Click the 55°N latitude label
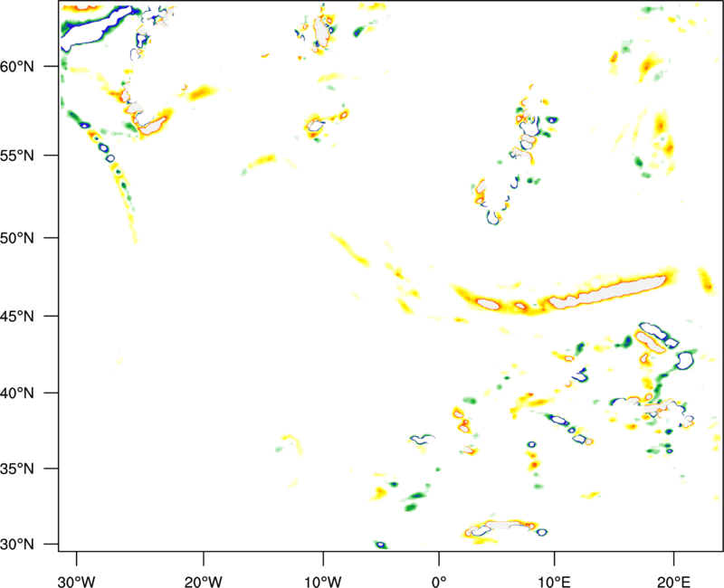This screenshot has height=588, width=724. [17, 155]
